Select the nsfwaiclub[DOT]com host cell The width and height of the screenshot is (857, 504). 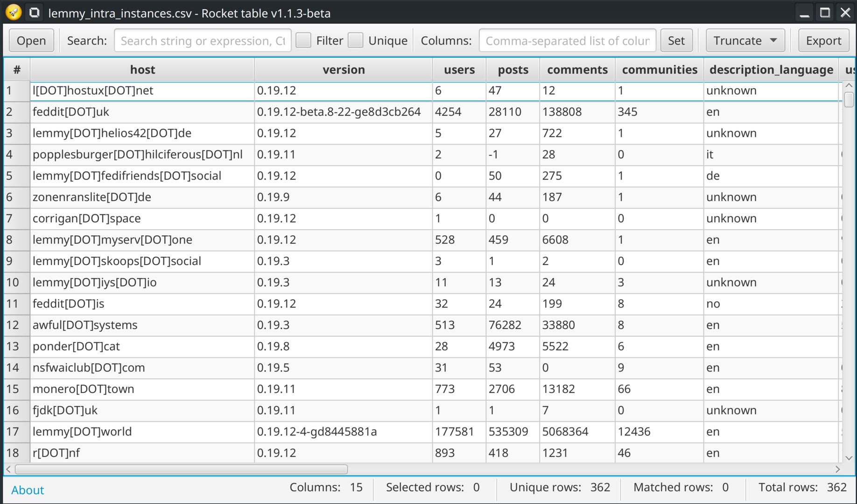click(x=142, y=368)
